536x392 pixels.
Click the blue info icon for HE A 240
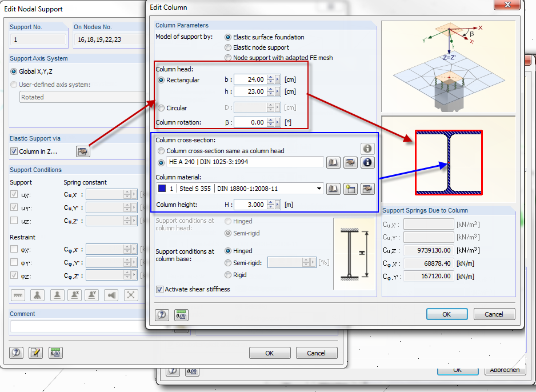367,163
